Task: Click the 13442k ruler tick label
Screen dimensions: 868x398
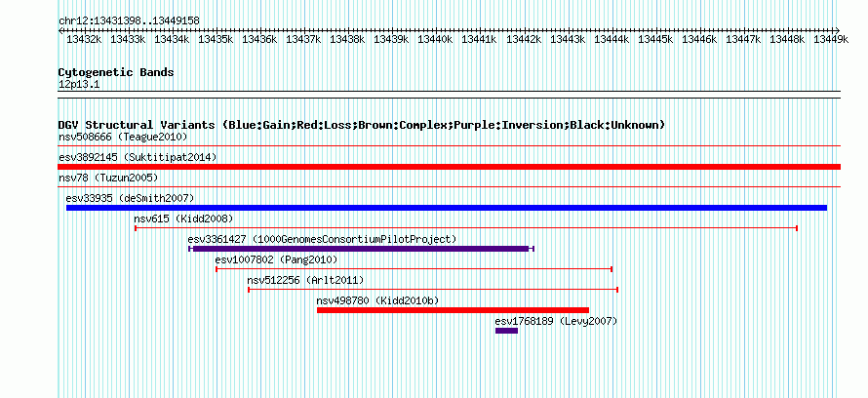Action: coord(524,39)
